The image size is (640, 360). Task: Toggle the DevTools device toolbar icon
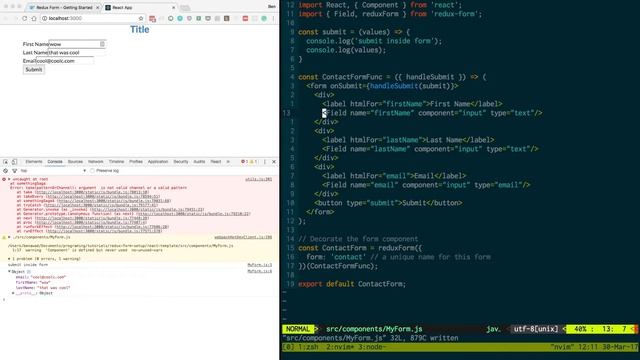click(x=14, y=162)
